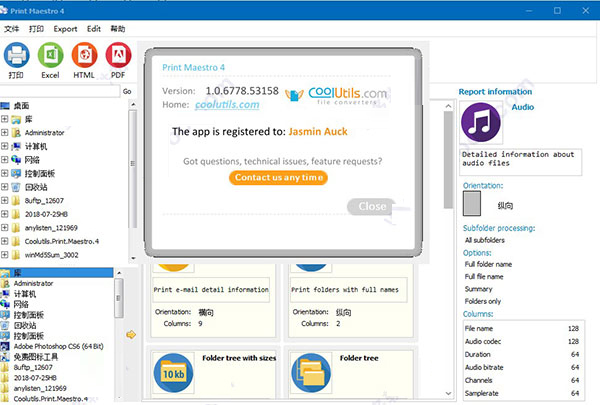Click the 打印 printer toolbar icon
The image size is (600, 405).
(x=16, y=56)
